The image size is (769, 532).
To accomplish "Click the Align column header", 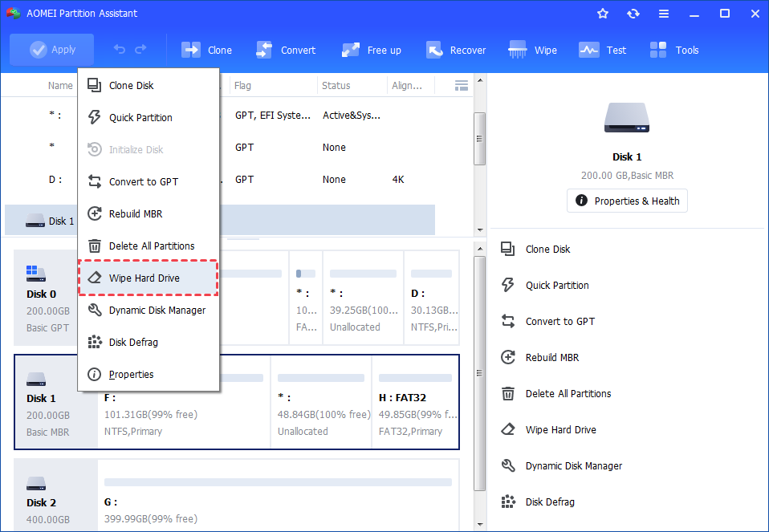I will pos(406,85).
